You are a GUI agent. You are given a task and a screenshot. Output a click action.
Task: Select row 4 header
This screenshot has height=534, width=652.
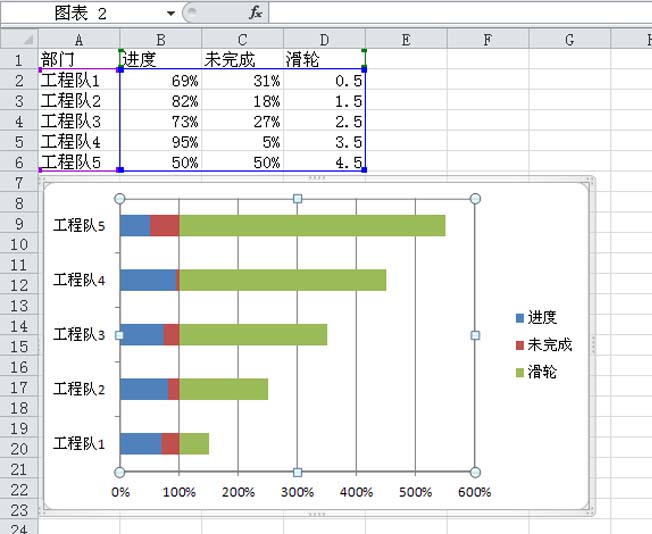point(19,121)
